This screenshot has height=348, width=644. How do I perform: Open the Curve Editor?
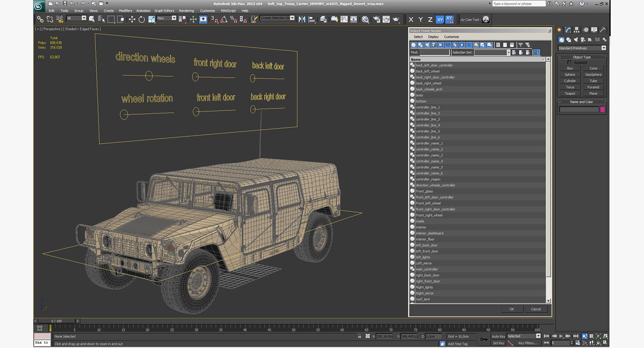point(344,19)
